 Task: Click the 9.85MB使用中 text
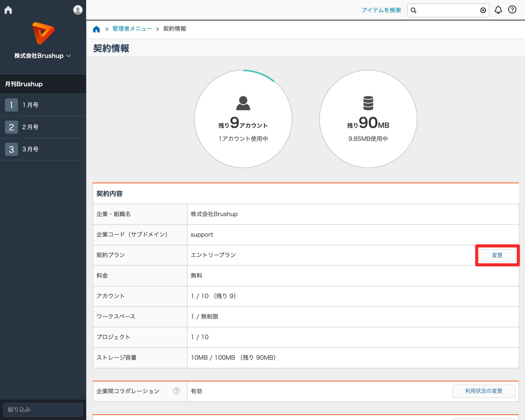368,139
